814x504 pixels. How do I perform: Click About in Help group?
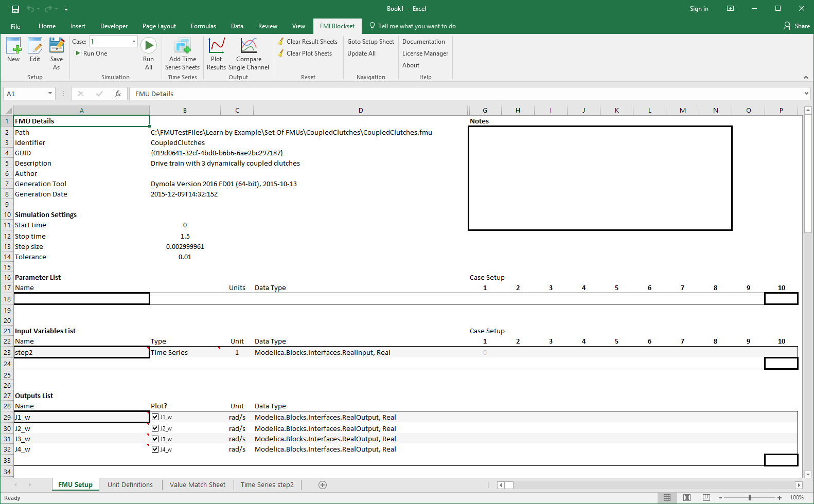(411, 65)
